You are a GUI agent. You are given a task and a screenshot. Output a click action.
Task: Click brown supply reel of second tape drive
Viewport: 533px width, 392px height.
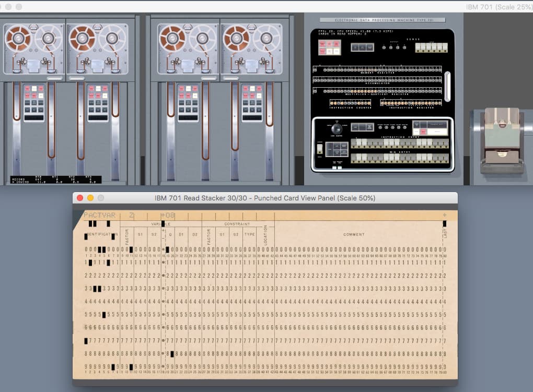coord(82,38)
